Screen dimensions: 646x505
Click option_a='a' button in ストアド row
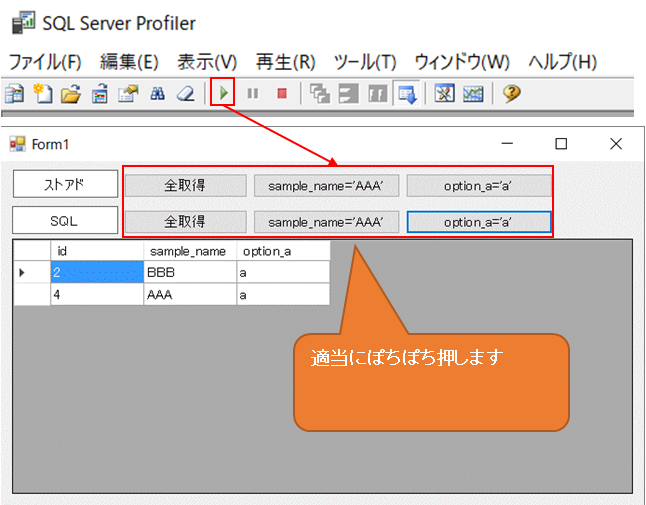click(x=479, y=186)
